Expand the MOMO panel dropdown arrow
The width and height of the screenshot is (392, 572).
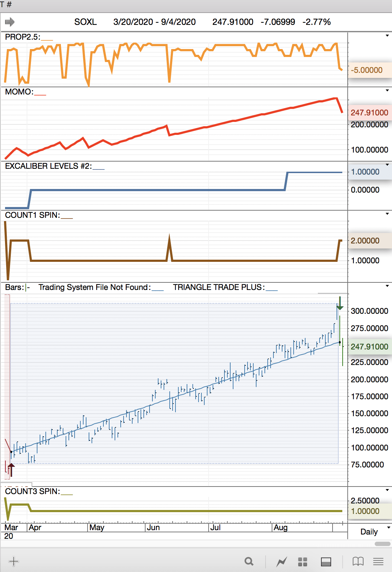pyautogui.click(x=387, y=90)
